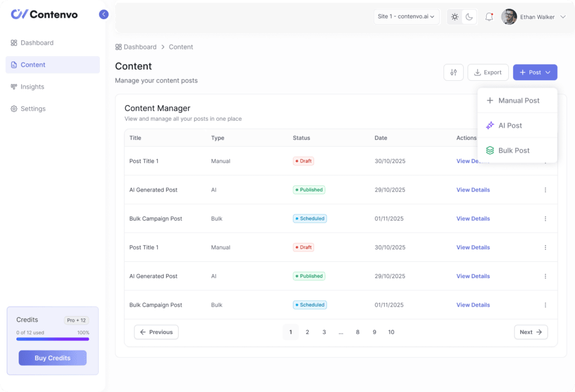The width and height of the screenshot is (575, 392).
Task: Enable light mode with the sun toggle
Action: (x=454, y=17)
